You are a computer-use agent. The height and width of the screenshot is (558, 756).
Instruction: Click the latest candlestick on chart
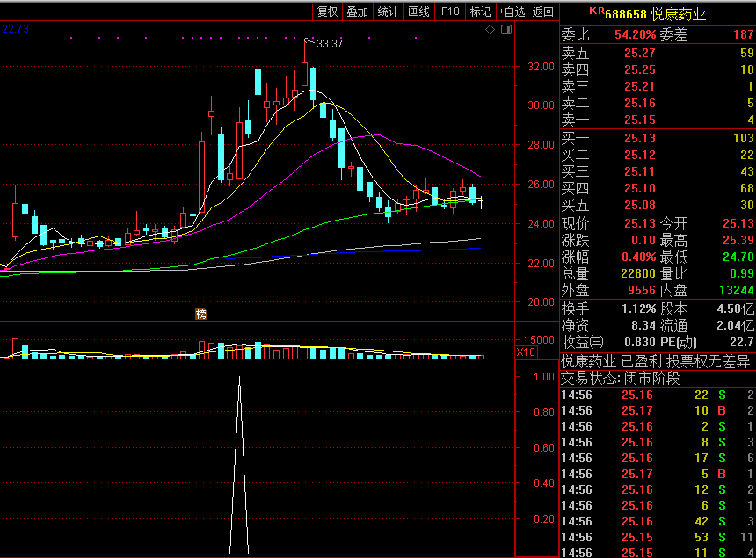(x=481, y=202)
